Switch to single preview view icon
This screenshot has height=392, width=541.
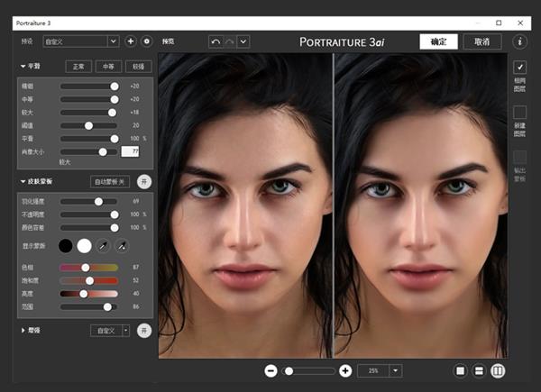[x=461, y=370]
